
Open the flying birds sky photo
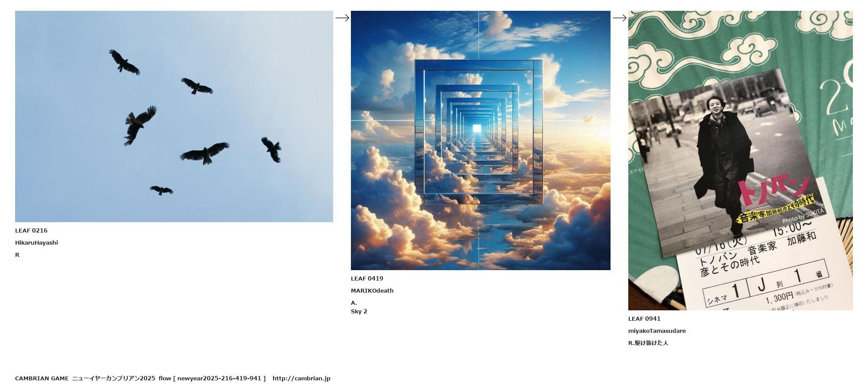point(174,116)
